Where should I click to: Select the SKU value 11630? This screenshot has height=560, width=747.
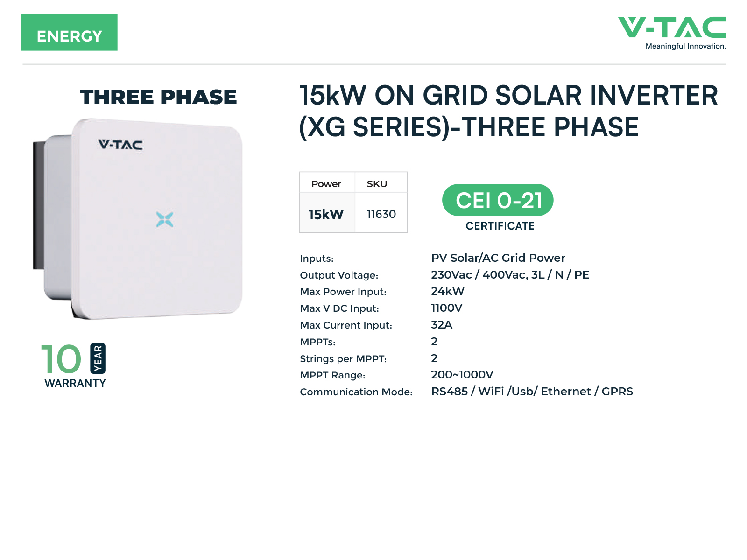click(381, 214)
